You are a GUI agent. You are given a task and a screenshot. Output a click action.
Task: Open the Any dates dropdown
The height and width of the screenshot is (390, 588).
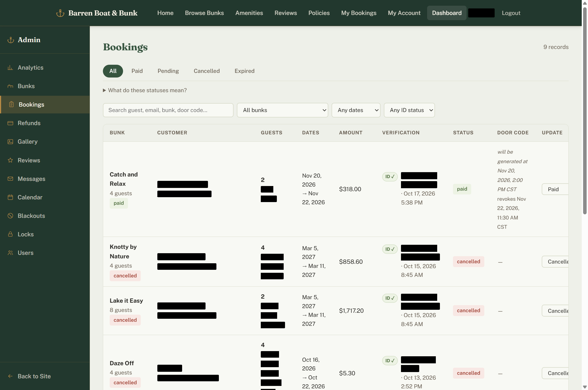(x=356, y=110)
